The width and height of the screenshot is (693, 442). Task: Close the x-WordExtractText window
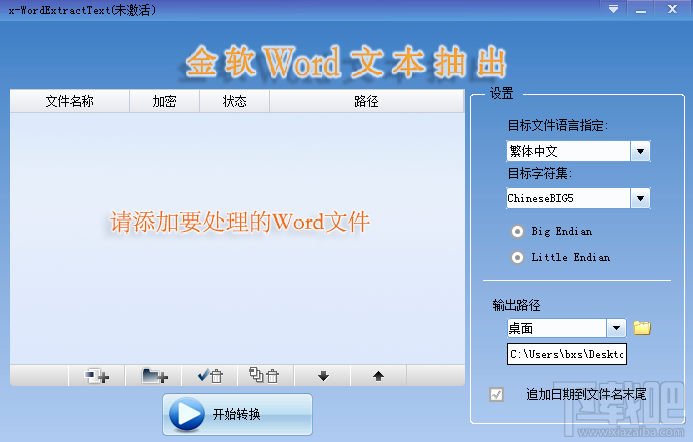click(672, 9)
